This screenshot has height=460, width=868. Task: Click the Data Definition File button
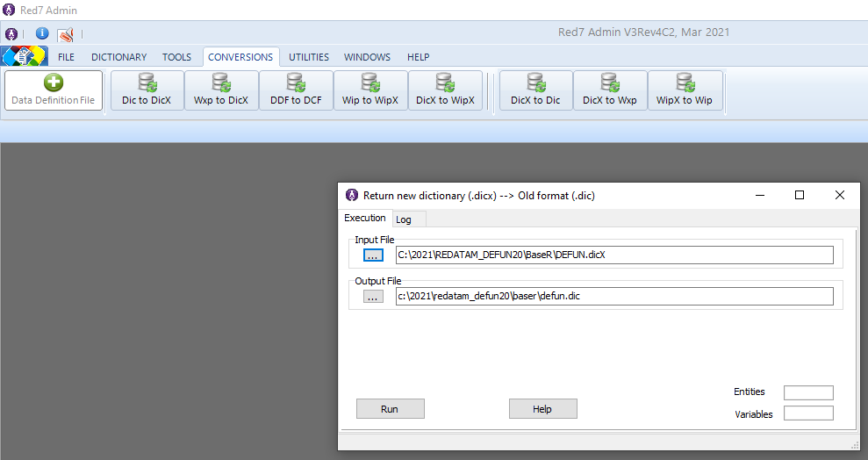point(54,90)
